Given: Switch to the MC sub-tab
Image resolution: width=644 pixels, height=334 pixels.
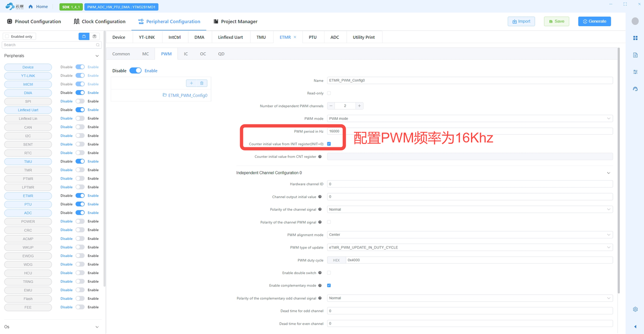Looking at the screenshot, I should coord(145,54).
